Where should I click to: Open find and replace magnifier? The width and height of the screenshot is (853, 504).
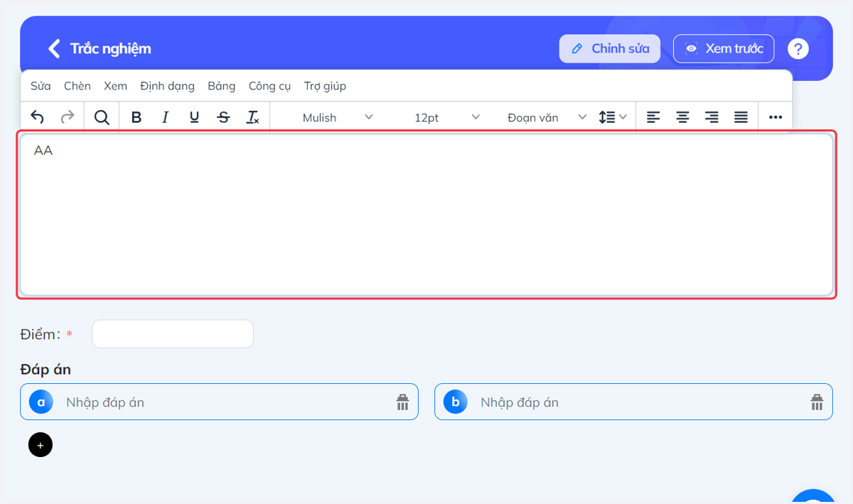click(x=102, y=117)
